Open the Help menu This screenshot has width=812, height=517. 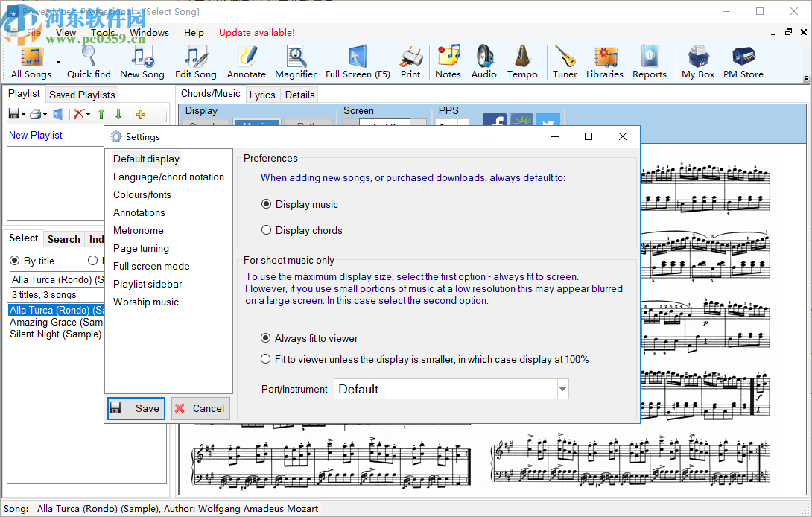(194, 32)
